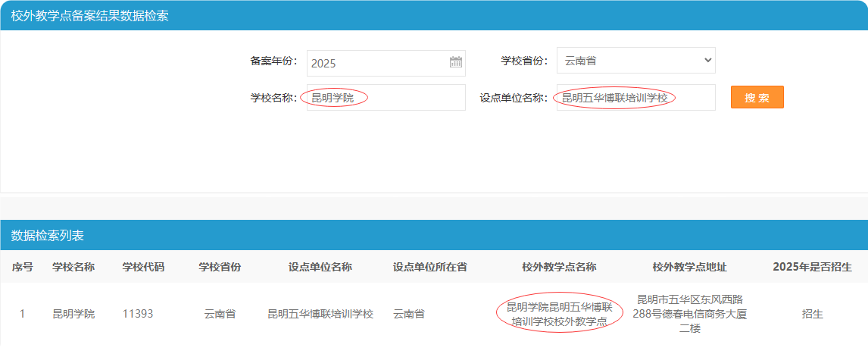Viewport: 868px width, 354px height.
Task: Select school code 11393 in the result row
Action: click(x=138, y=314)
